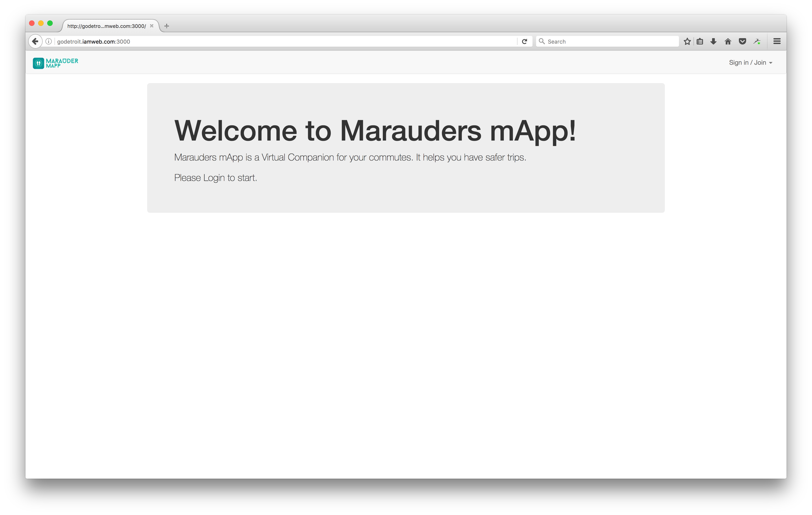The width and height of the screenshot is (812, 515).
Task: Click the browser back arrow button
Action: pos(35,42)
